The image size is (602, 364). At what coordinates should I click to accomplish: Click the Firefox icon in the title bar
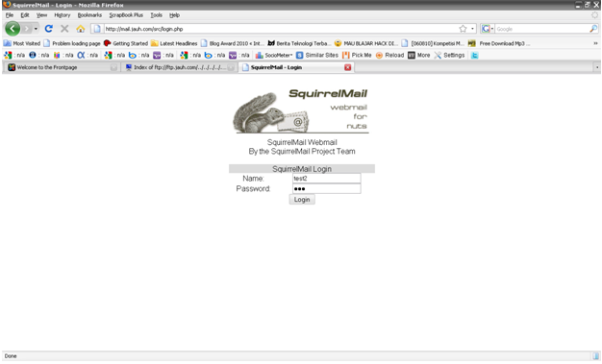[7, 5]
